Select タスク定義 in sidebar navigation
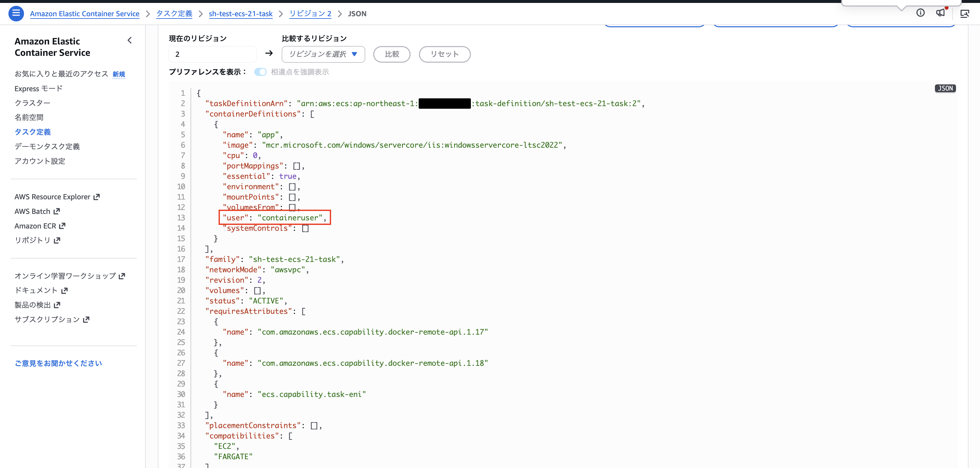Screen dimensions: 980x468 pos(33,132)
